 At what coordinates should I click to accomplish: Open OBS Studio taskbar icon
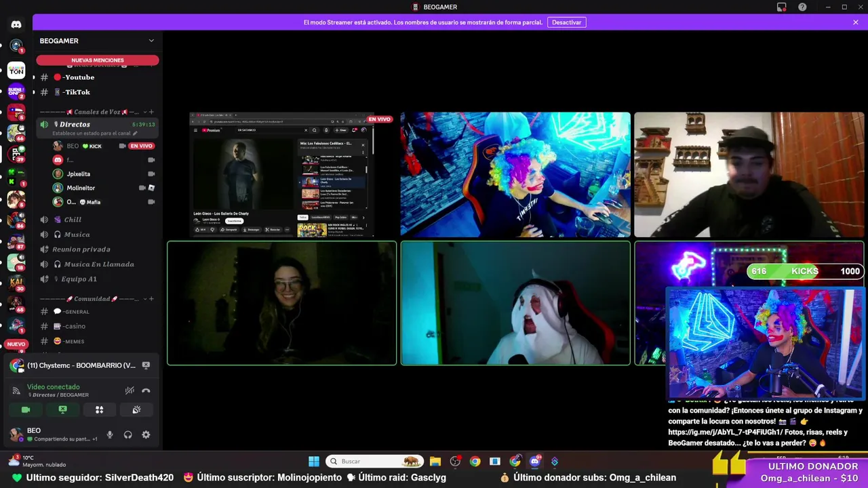click(455, 462)
